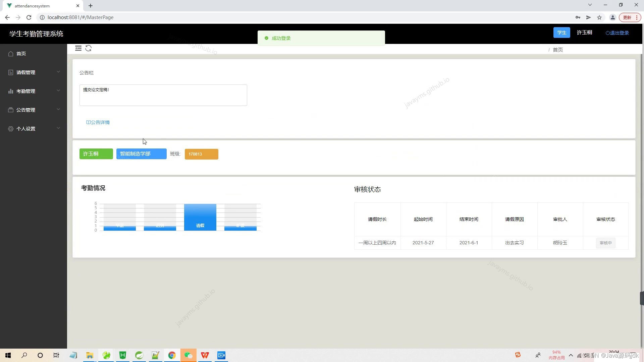Click the 请假时长 column header
644x362 pixels.
point(377,219)
